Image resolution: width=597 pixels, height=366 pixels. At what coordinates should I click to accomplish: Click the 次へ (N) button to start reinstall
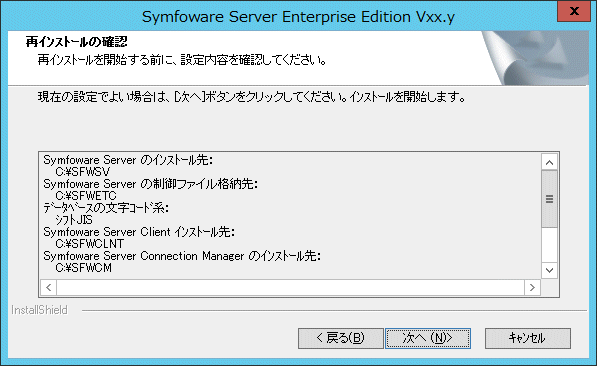(x=428, y=338)
